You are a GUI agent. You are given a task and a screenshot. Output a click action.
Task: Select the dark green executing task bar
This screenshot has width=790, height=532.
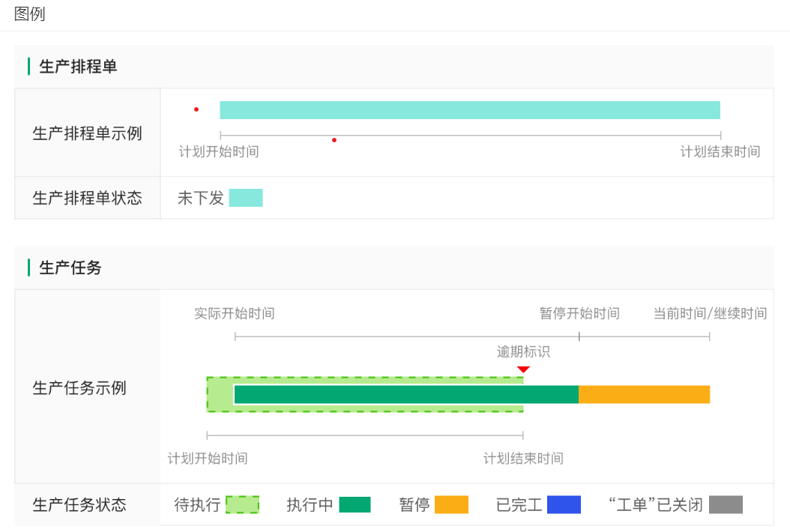[x=405, y=394]
